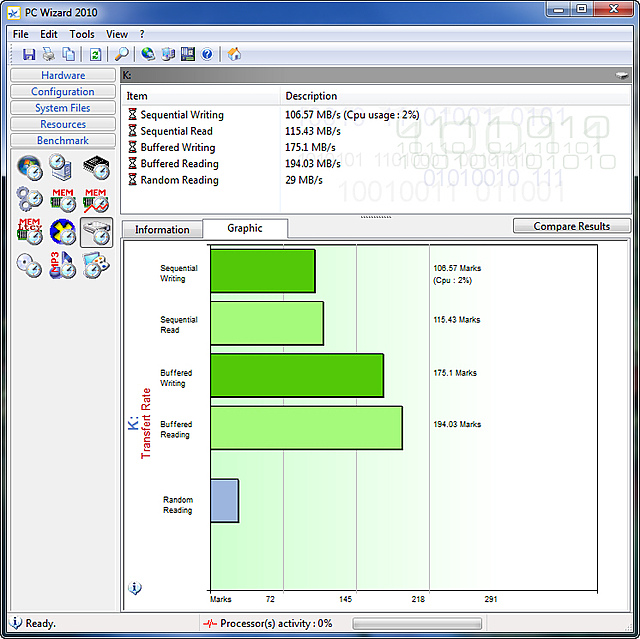Select the hard disk benchmark icon
The image size is (640, 639).
pos(96,232)
